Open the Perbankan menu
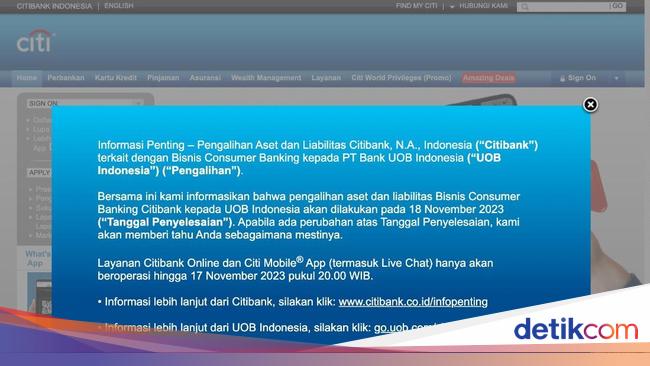This screenshot has height=366, width=650. click(65, 78)
